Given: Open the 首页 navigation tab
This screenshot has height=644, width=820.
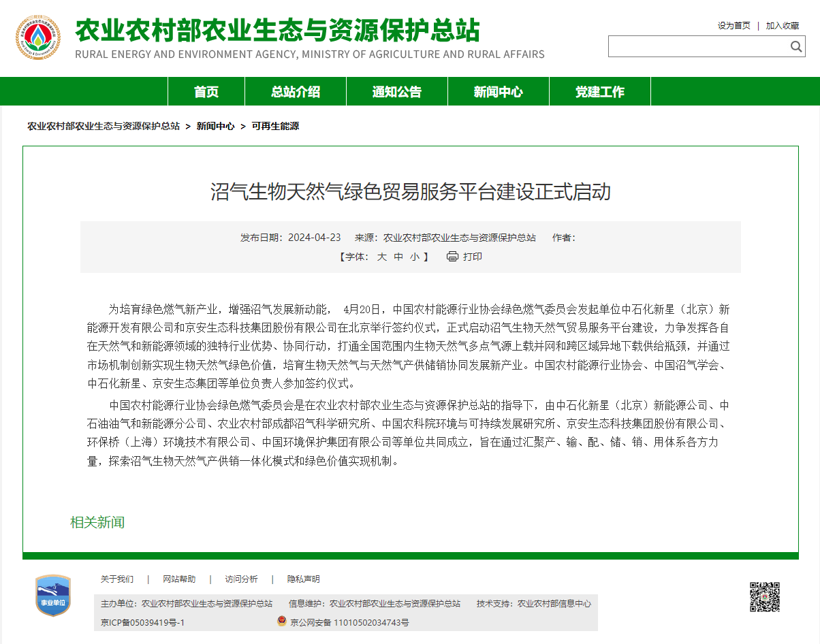Looking at the screenshot, I should tap(206, 92).
